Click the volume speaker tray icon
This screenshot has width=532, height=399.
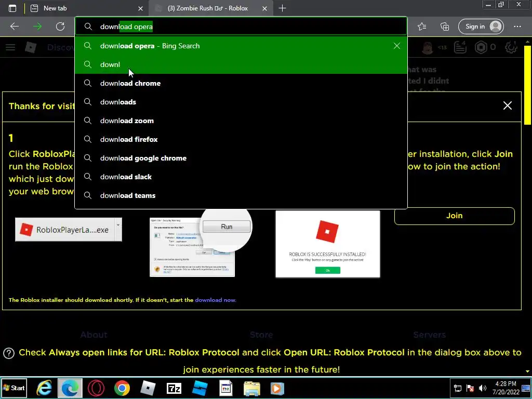[x=483, y=388]
